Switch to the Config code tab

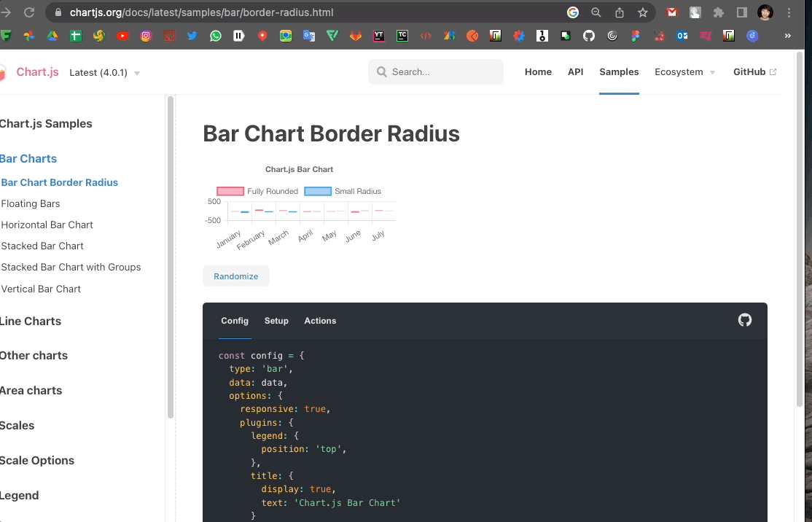click(235, 321)
